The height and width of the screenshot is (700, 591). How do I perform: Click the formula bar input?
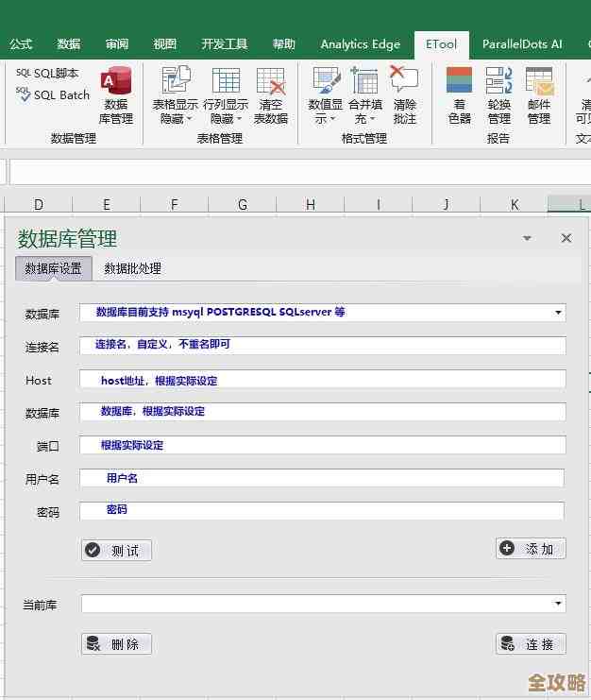point(300,172)
